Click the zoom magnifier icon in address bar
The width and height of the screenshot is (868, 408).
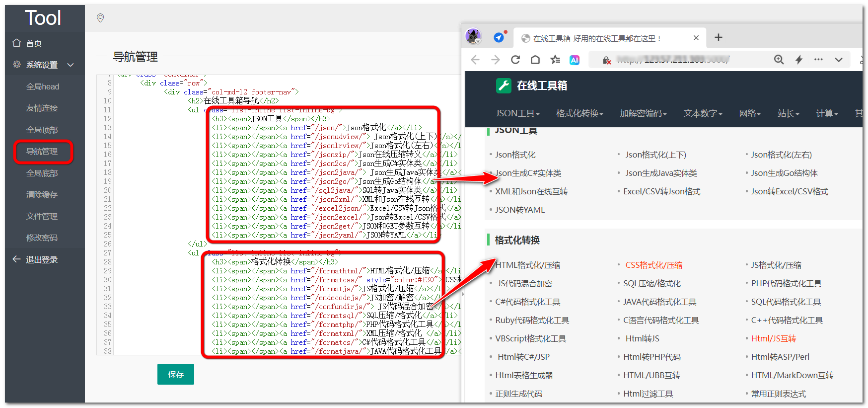779,60
